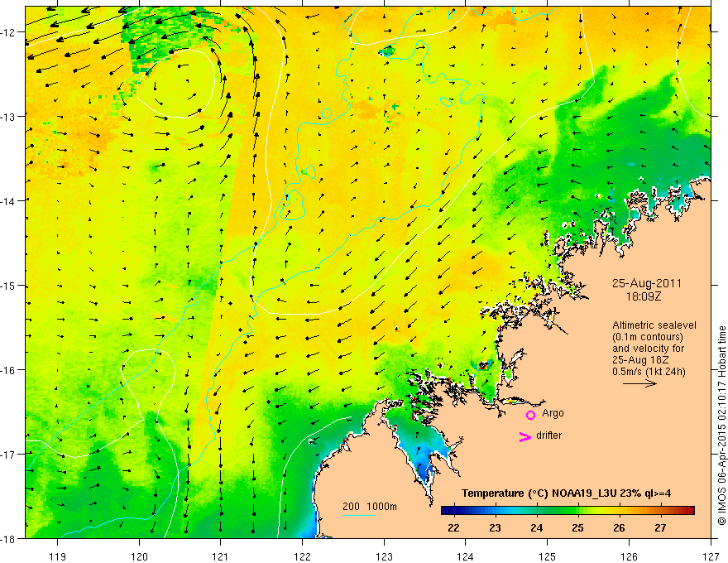Click latitude axis label -15
The width and height of the screenshot is (728, 563).
coord(8,286)
